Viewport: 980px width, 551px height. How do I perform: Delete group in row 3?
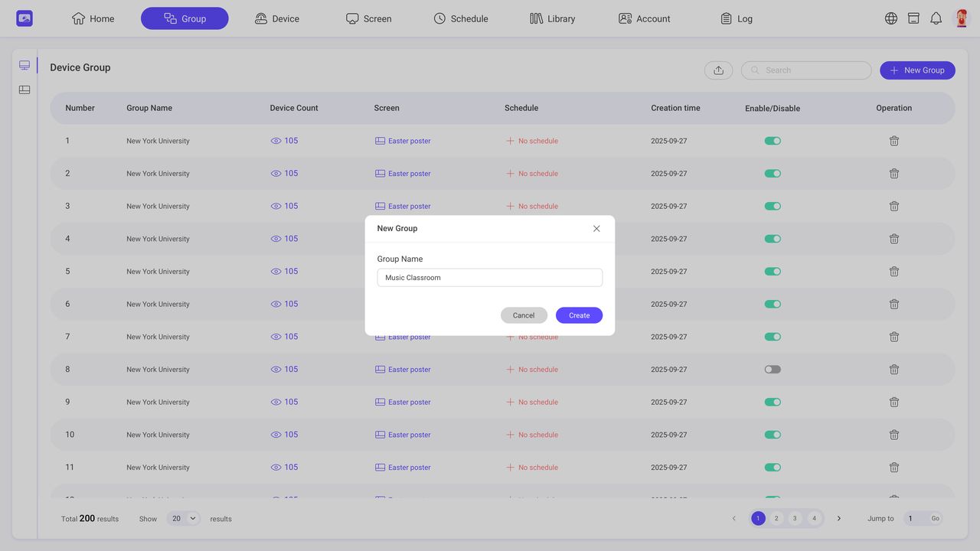[893, 206]
